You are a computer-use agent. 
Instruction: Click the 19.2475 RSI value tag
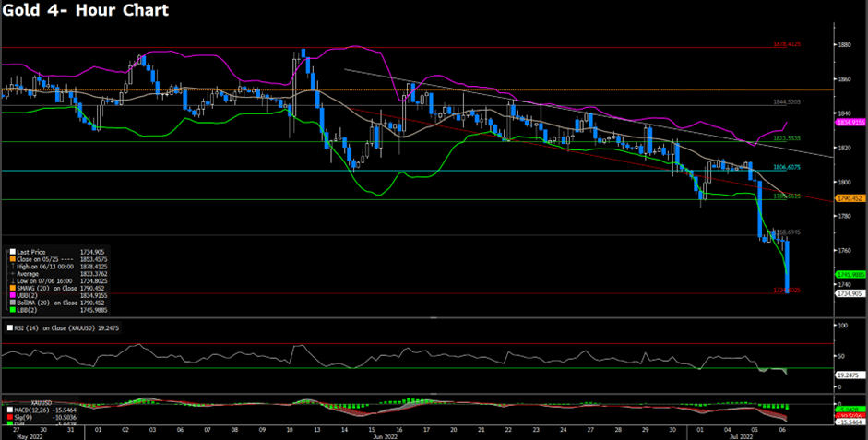pos(848,375)
